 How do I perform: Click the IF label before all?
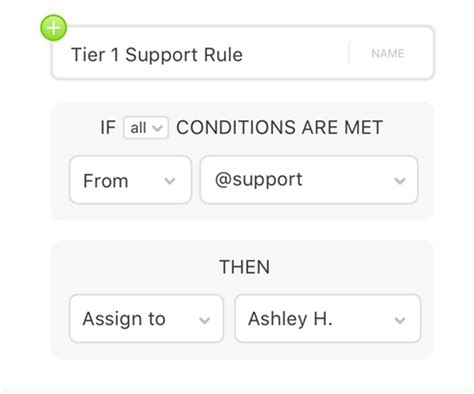pos(108,128)
